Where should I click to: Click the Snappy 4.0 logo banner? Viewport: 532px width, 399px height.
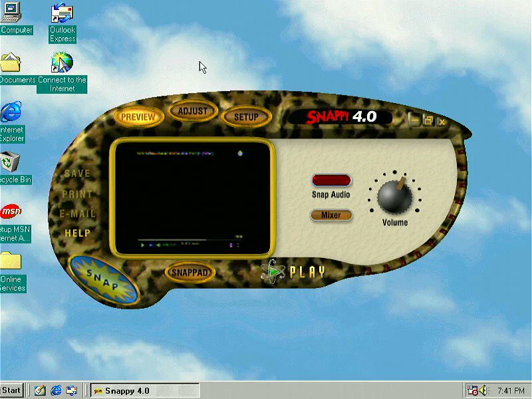[x=340, y=117]
